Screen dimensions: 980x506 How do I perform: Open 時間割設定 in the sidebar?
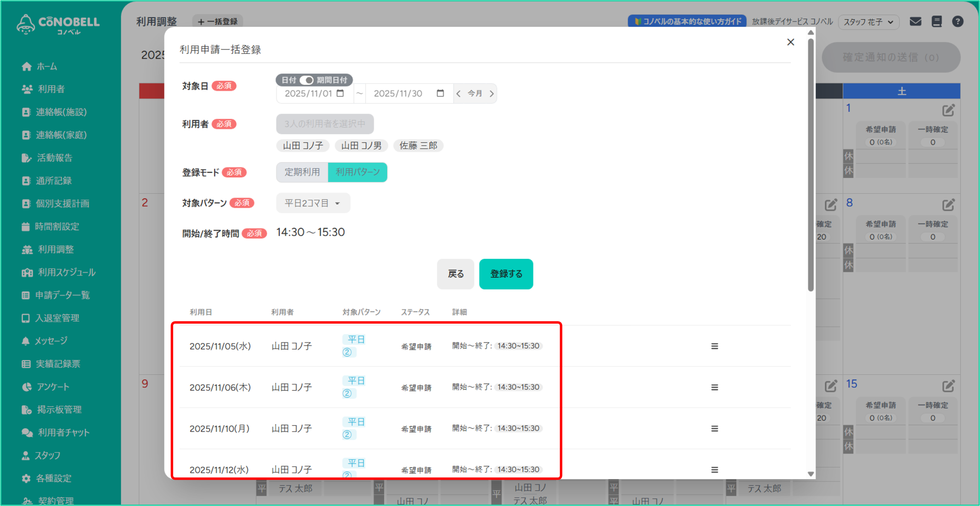(x=57, y=226)
